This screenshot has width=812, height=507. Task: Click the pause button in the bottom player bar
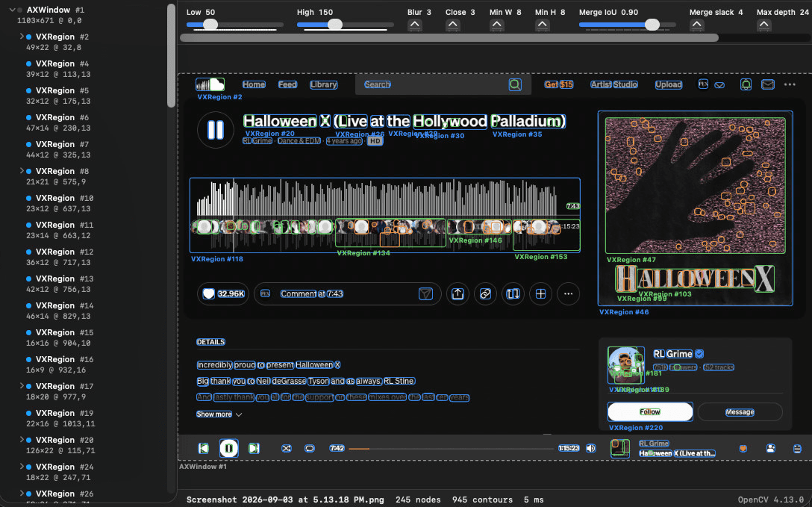click(228, 448)
